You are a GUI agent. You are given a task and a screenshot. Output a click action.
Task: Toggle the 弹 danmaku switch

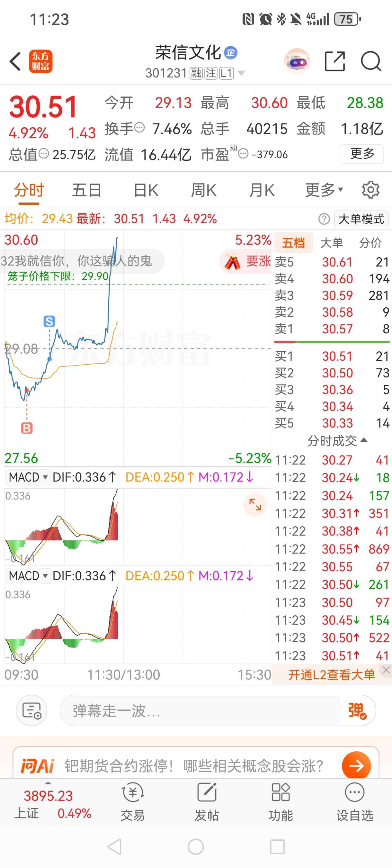(x=357, y=710)
